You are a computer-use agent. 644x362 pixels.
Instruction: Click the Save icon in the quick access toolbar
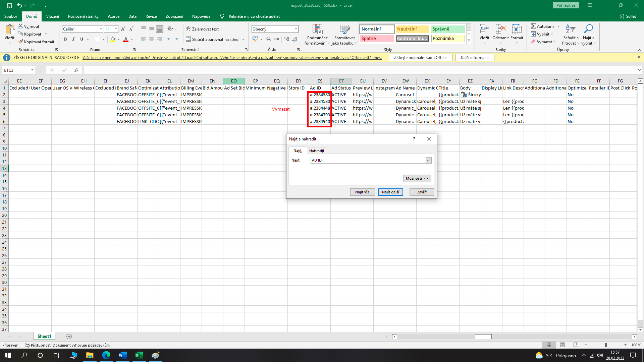pyautogui.click(x=9, y=5)
